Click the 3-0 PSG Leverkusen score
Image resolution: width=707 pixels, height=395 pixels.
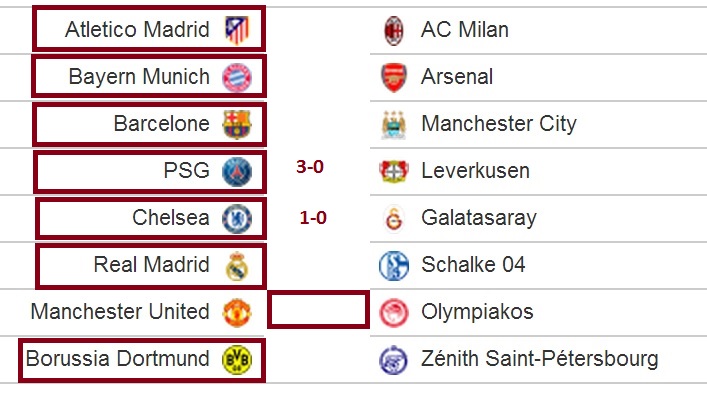[310, 167]
